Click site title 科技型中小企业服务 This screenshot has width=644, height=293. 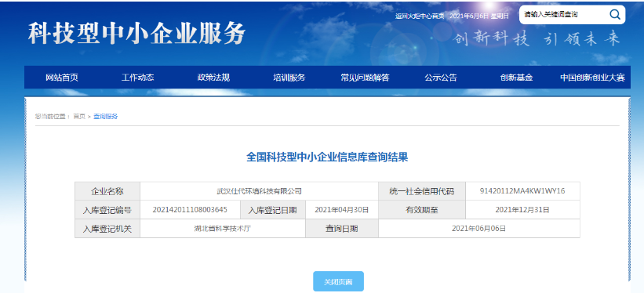click(136, 33)
